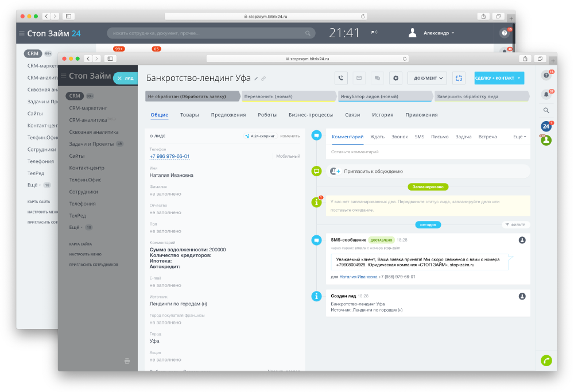
Task: Open Задачи и Проекты in front left menu
Action: click(x=91, y=144)
